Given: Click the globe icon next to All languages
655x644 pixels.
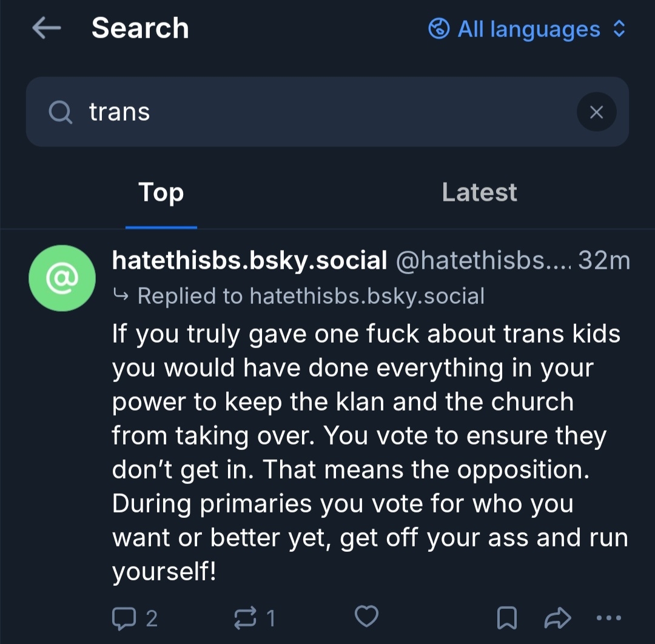Looking at the screenshot, I should (x=438, y=29).
